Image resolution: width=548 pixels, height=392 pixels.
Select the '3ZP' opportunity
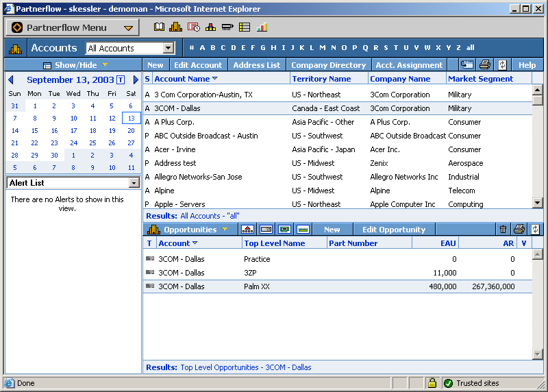[338, 272]
